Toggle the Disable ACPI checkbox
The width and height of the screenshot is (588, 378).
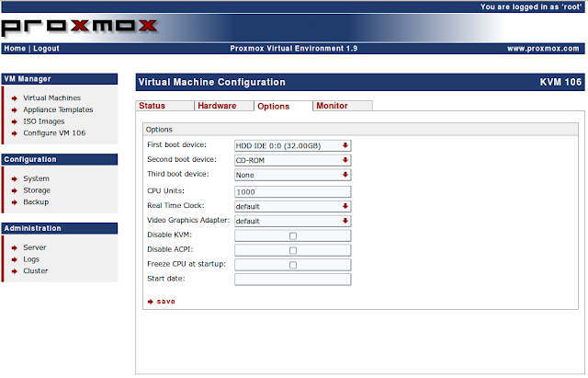293,250
